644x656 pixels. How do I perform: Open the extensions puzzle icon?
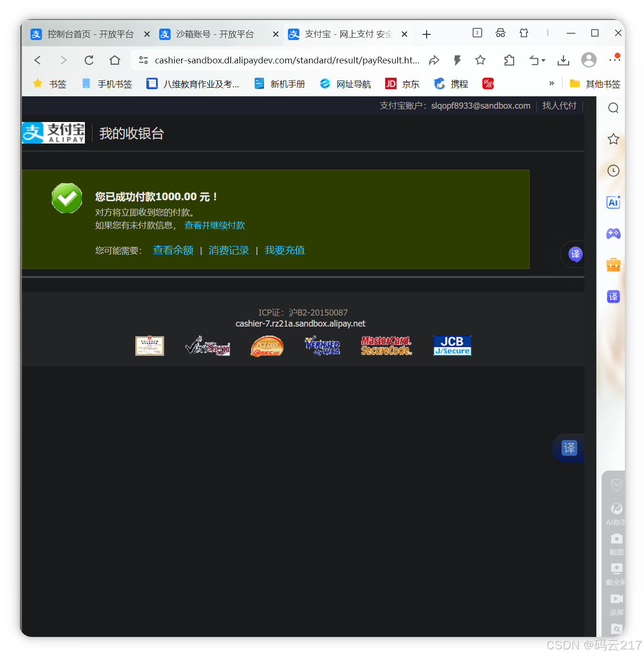point(509,60)
